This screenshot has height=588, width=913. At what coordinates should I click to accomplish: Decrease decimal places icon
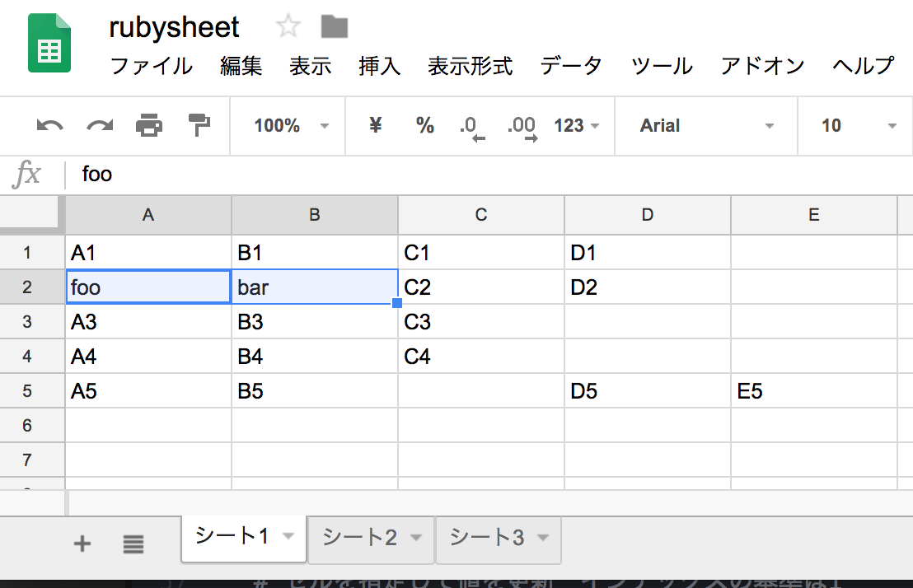tap(471, 125)
